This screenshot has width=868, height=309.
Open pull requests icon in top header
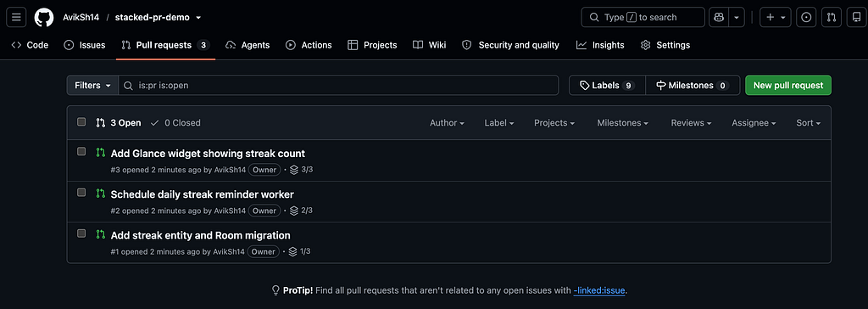(x=832, y=17)
